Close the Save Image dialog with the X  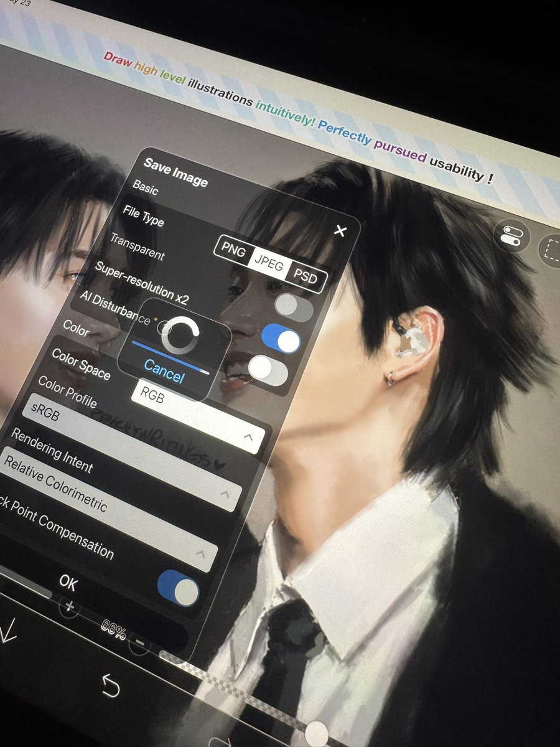[340, 232]
